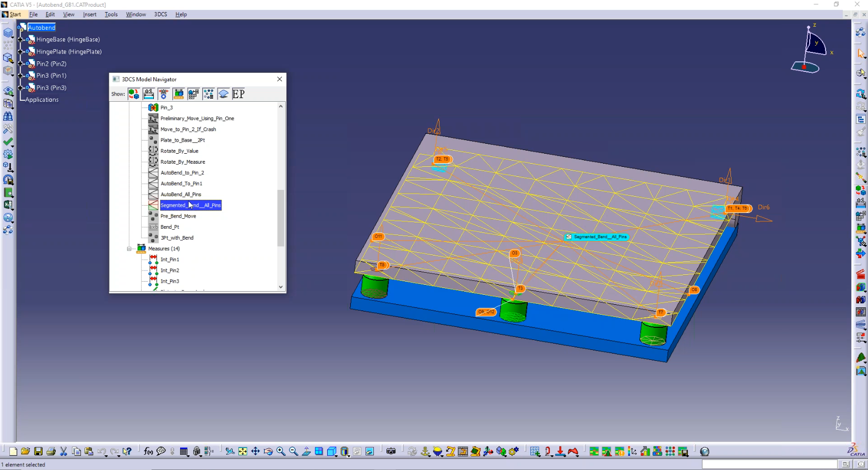Viewport: 868px width, 470px height.
Task: Expand the Pin3 (Pin3) node
Action: (20, 88)
